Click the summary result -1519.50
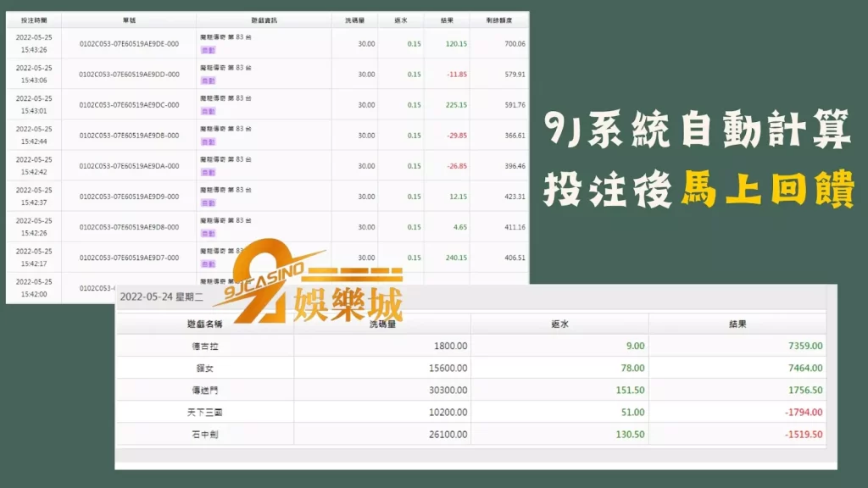The width and height of the screenshot is (868, 488). tap(804, 435)
